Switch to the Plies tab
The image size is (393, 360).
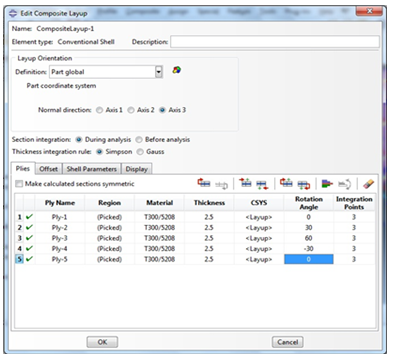(23, 168)
